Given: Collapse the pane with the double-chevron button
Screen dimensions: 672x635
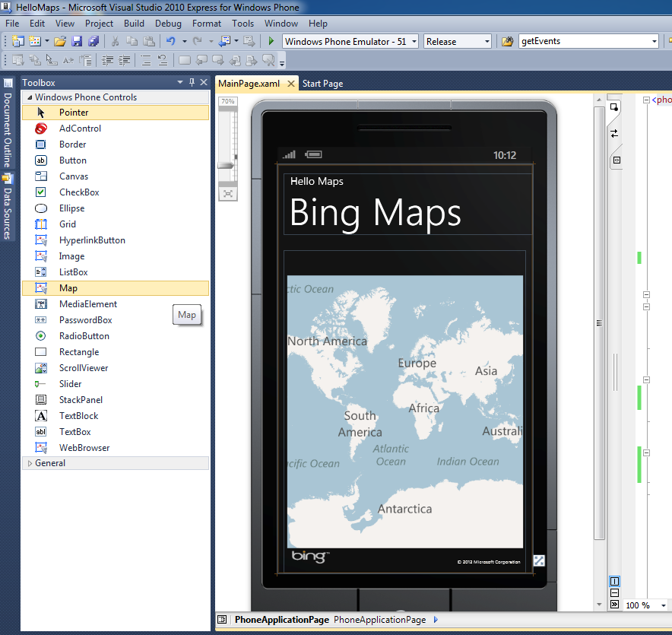Looking at the screenshot, I should [614, 605].
